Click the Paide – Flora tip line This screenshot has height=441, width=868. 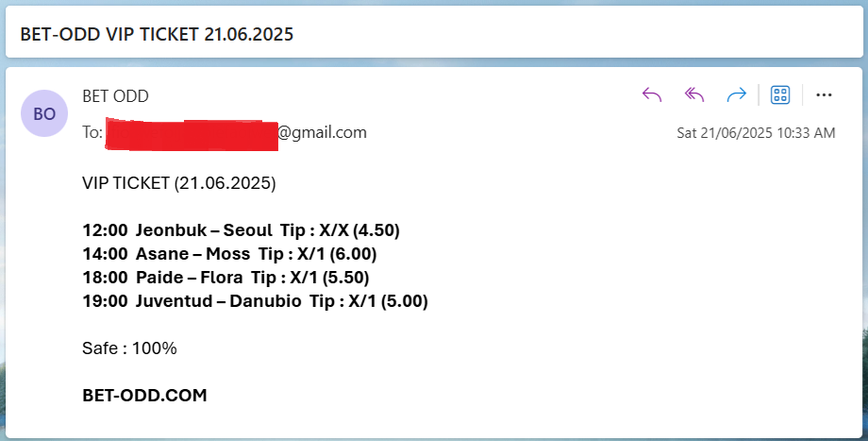click(x=225, y=277)
